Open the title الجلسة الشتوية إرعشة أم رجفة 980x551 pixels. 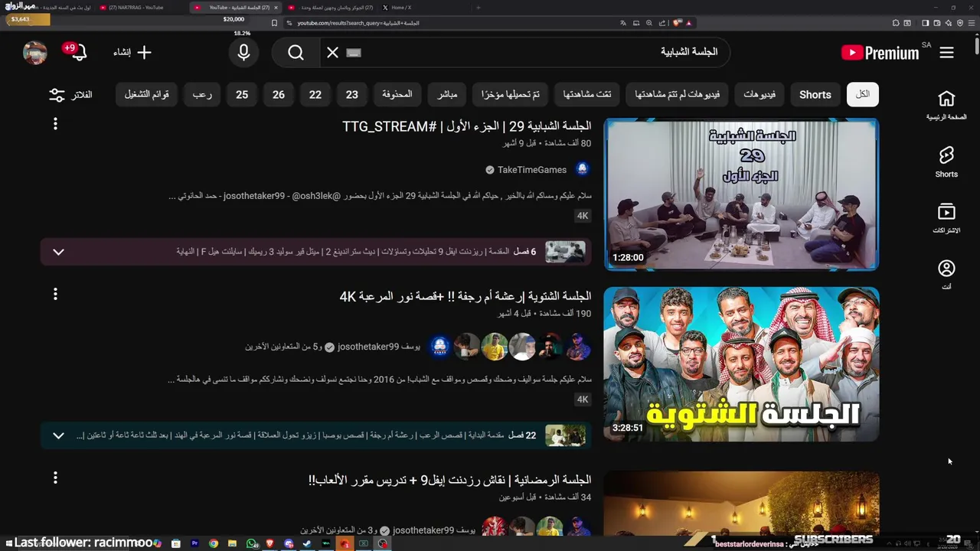click(x=465, y=296)
